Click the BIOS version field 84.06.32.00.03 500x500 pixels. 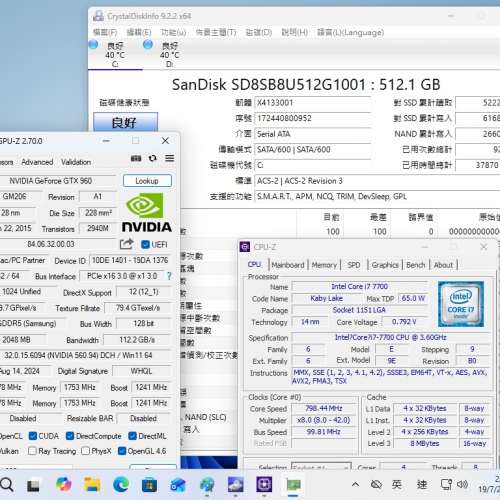tap(57, 244)
